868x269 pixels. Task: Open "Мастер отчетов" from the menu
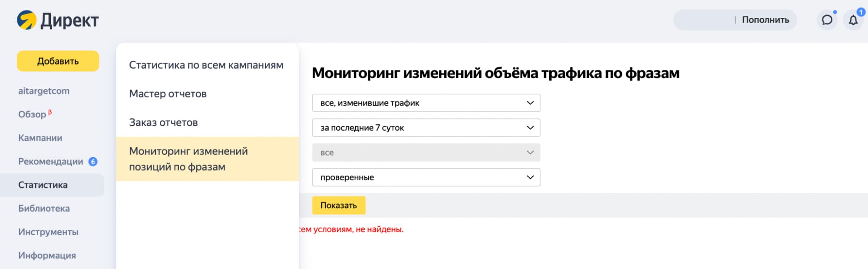[x=168, y=93]
